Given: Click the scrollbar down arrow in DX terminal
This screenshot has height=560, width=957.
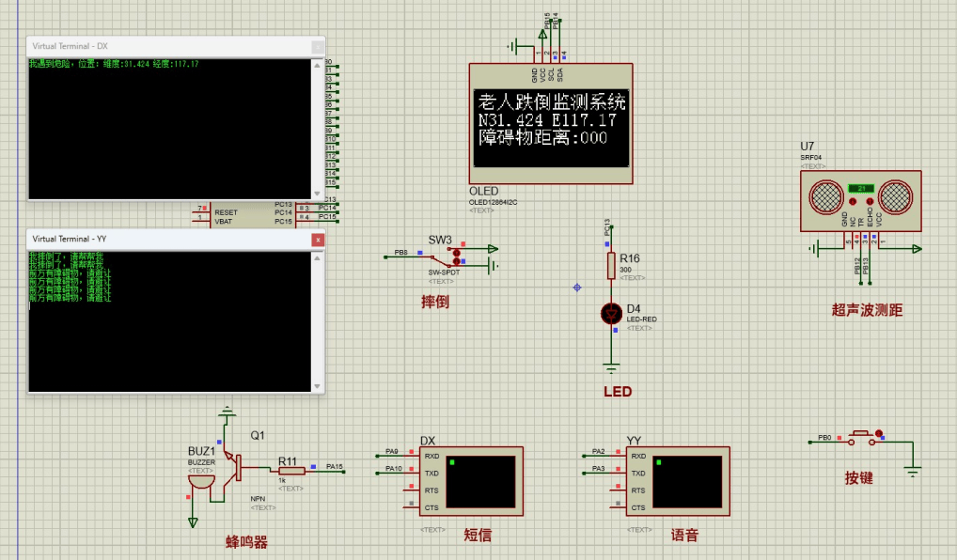Looking at the screenshot, I should pyautogui.click(x=318, y=193).
